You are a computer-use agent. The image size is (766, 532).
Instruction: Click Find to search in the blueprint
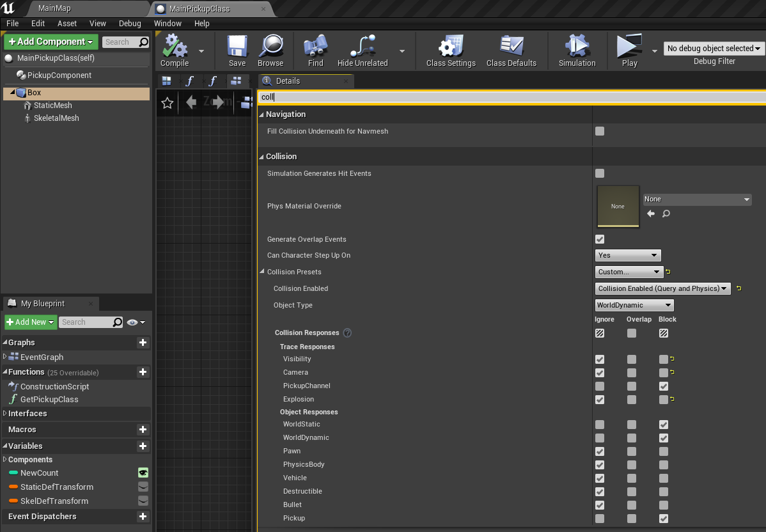314,50
